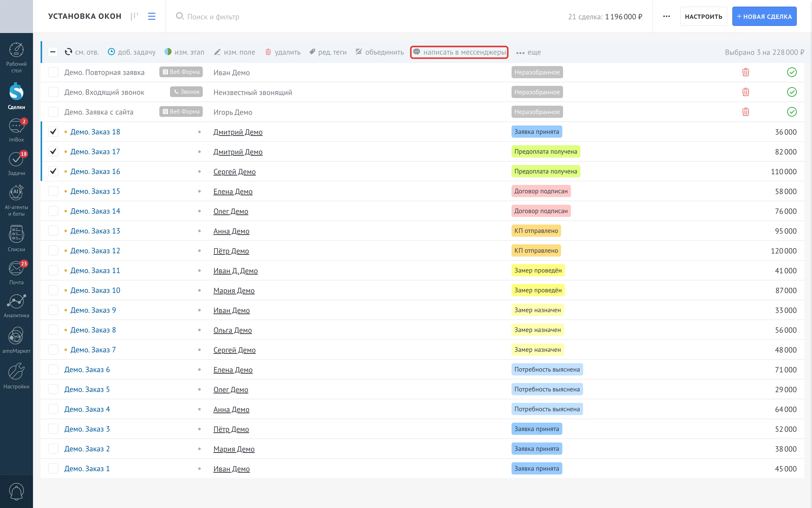Deselect all via the header checkbox
Image resolution: width=812 pixels, height=508 pixels.
53,52
